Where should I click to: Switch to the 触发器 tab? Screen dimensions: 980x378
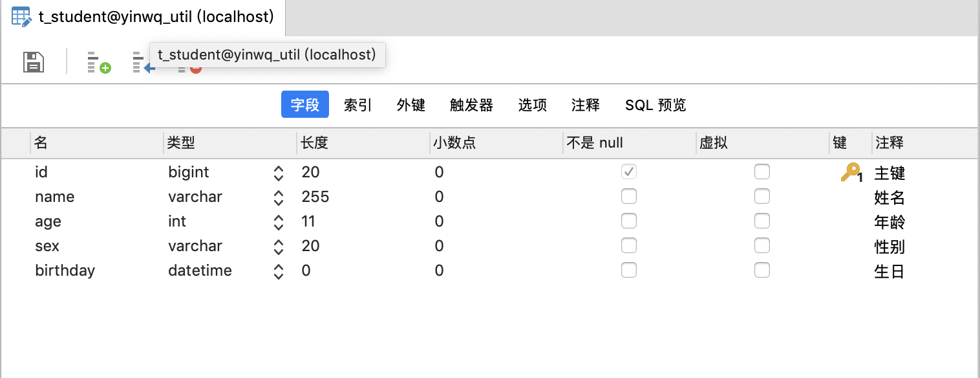(x=471, y=105)
